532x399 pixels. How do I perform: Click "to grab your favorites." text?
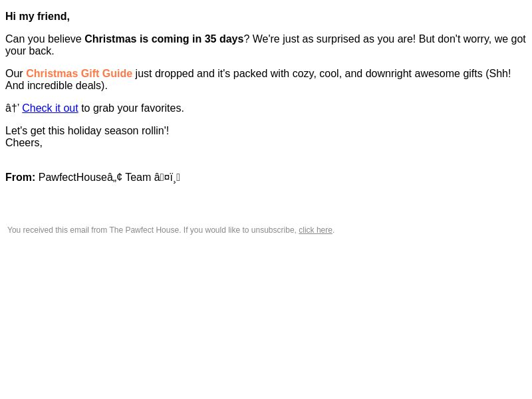point(132,108)
